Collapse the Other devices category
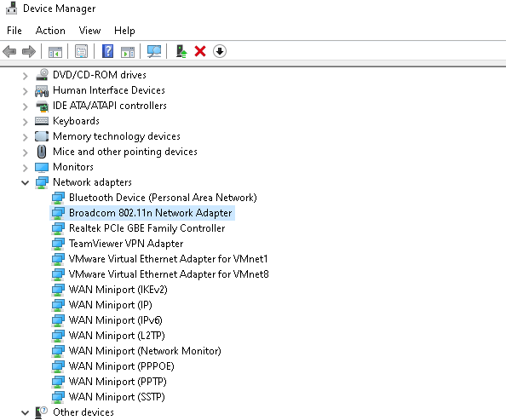Screen dimensions: 506x420 26,412
